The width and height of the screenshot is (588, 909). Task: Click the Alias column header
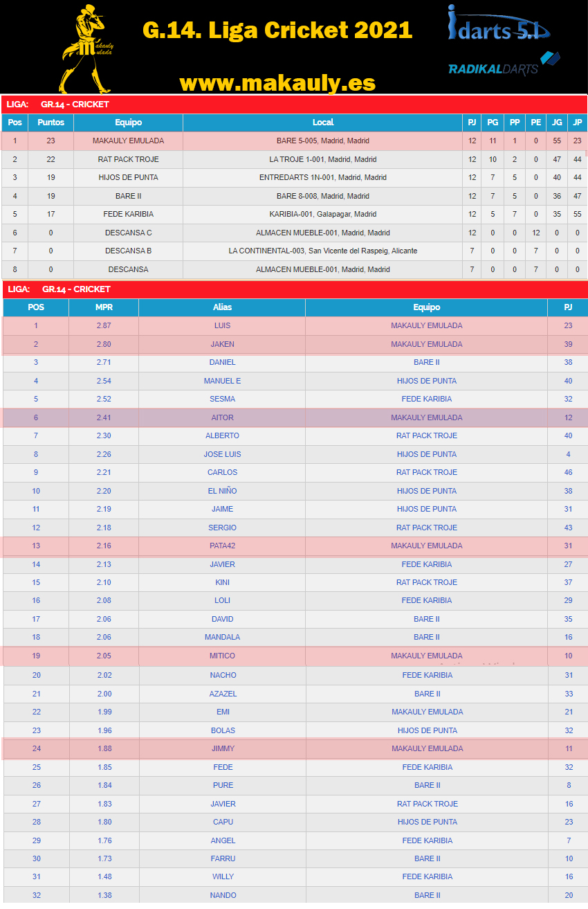point(222,307)
